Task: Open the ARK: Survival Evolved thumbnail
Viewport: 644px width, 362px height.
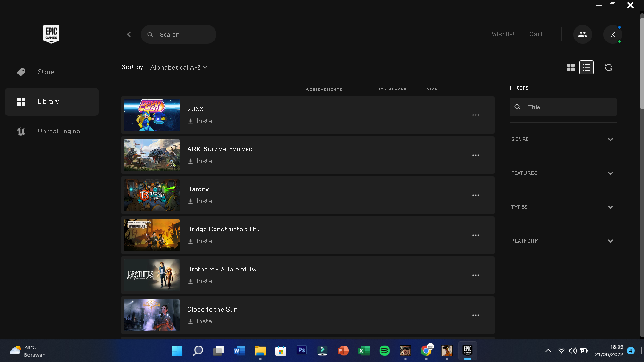Action: (x=152, y=155)
